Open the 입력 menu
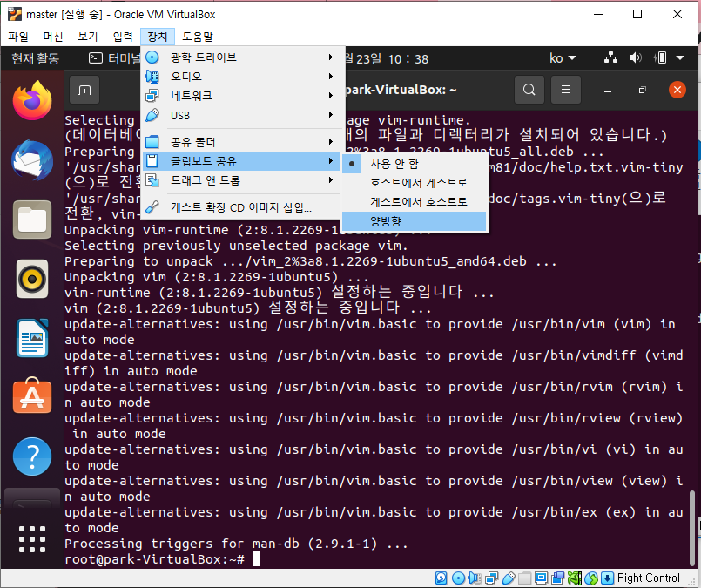Viewport: 701px width, 588px height. click(123, 37)
